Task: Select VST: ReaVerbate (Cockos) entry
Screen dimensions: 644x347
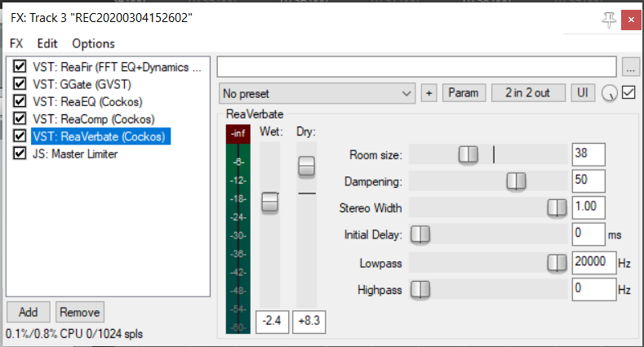Action: 100,136
